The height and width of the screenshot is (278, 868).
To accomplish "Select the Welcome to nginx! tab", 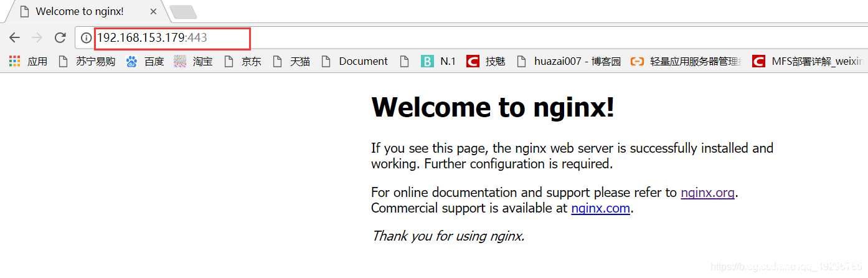I will coord(79,11).
